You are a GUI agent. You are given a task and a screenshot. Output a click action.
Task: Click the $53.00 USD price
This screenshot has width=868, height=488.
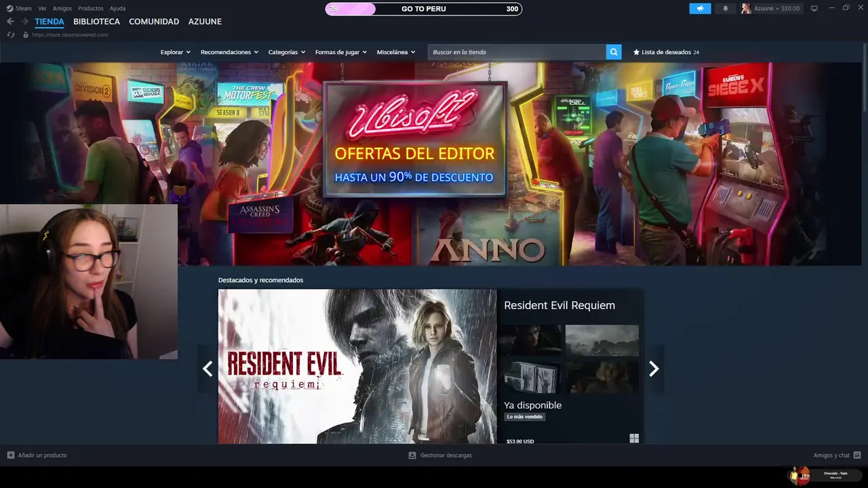click(x=520, y=441)
